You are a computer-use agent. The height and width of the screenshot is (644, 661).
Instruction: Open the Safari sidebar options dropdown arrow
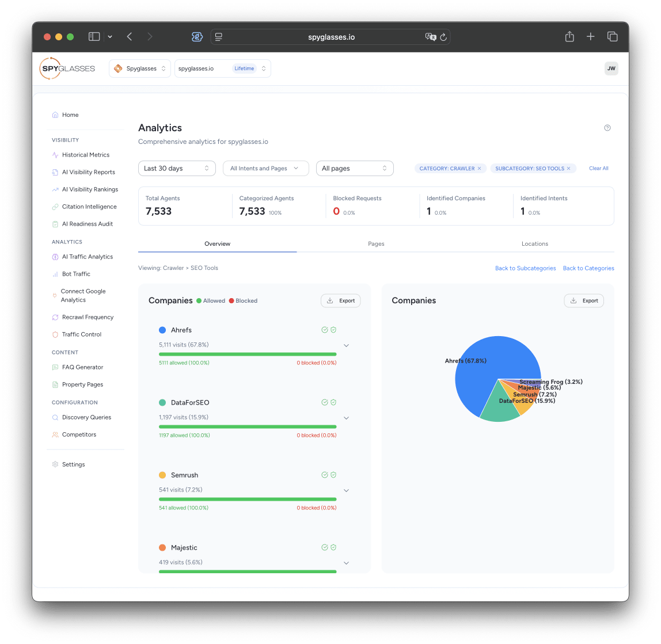[x=110, y=37]
